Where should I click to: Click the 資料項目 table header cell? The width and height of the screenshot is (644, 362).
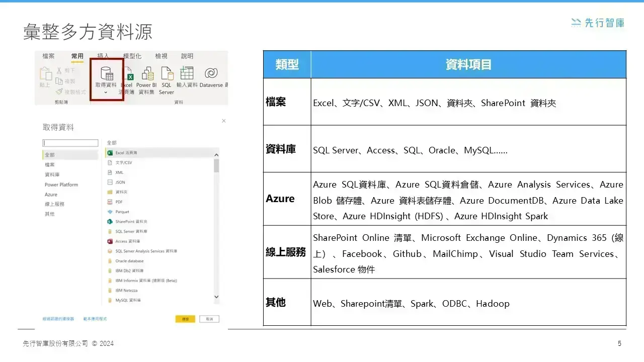tap(468, 64)
